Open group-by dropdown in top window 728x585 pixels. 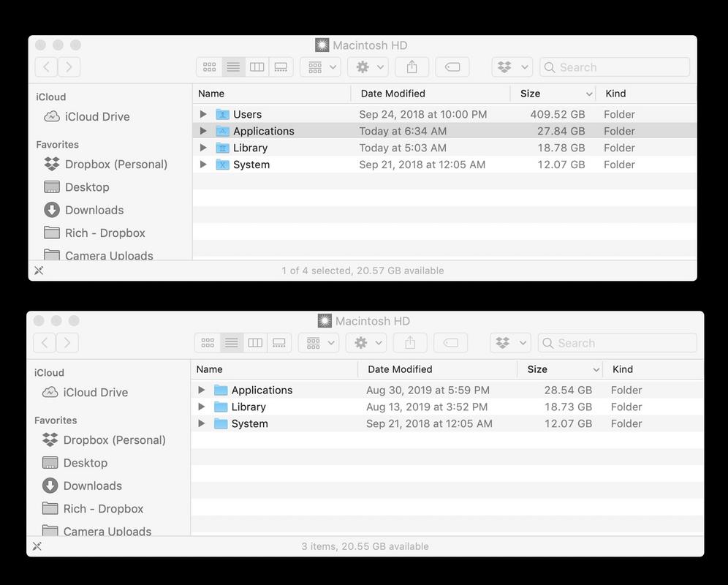point(321,67)
